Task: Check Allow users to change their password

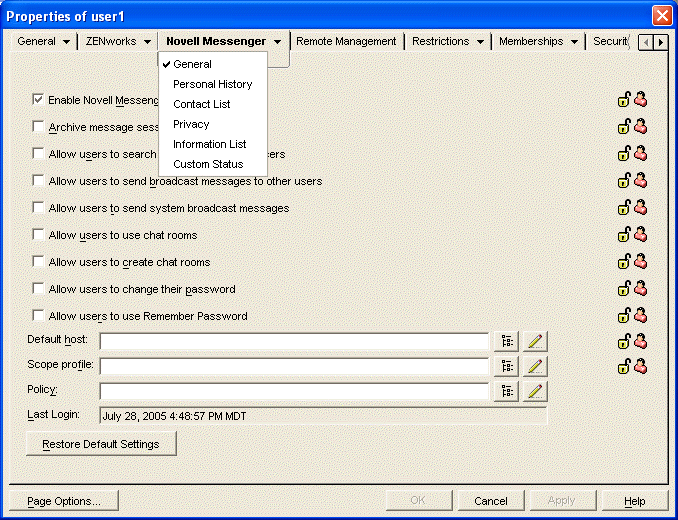Action: (38, 288)
